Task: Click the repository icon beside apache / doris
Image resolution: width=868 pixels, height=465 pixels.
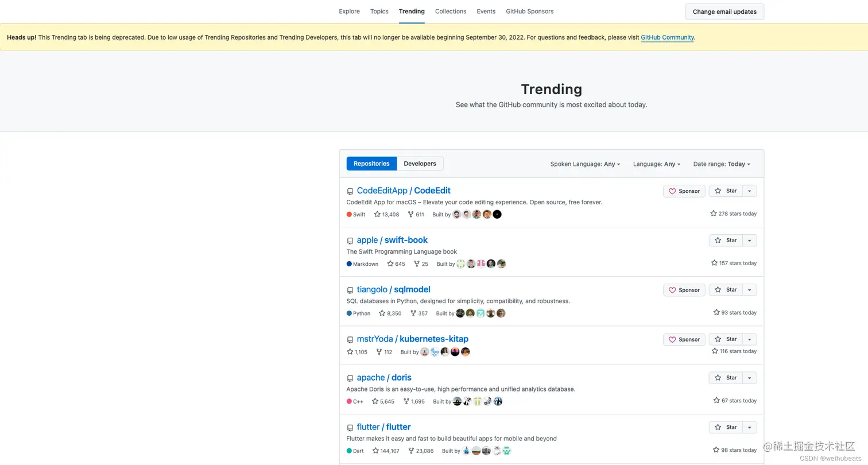Action: pyautogui.click(x=350, y=378)
